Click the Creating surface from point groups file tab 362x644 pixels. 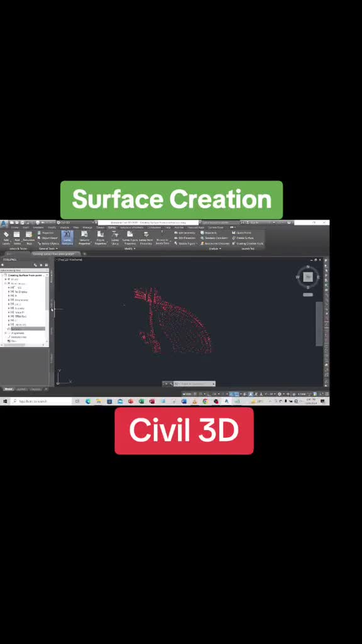coord(56,254)
